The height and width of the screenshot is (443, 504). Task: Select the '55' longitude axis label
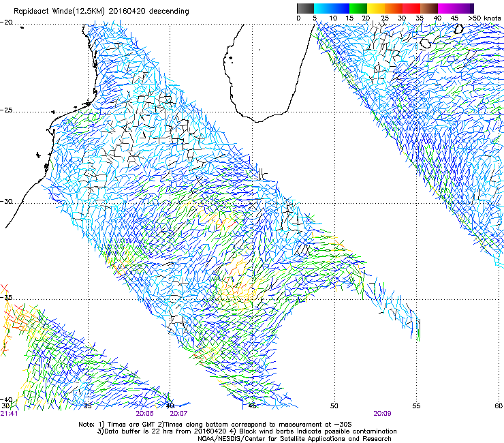pos(416,406)
